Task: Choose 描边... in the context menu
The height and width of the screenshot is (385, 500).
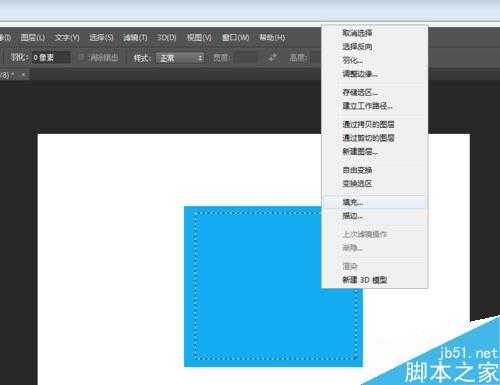Action: pos(375,216)
